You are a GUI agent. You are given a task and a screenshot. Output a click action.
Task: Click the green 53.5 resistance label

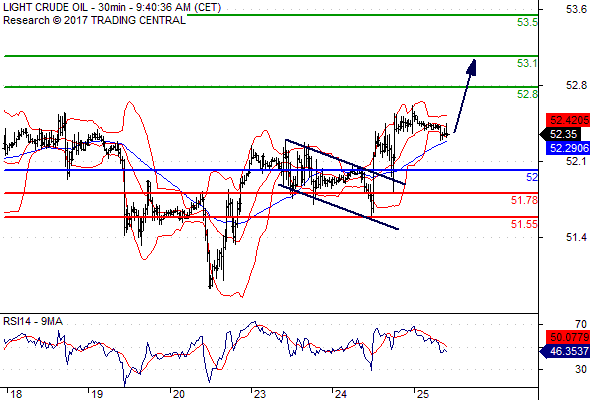[527, 23]
